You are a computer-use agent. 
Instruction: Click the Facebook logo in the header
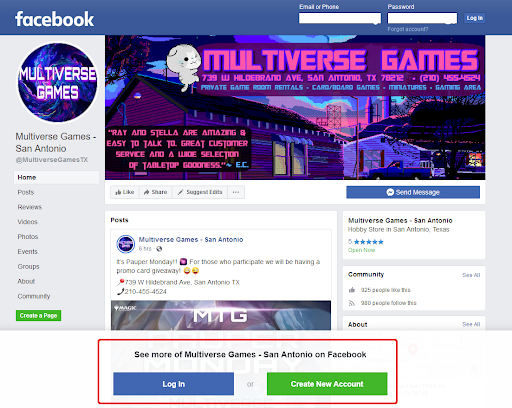click(x=54, y=19)
